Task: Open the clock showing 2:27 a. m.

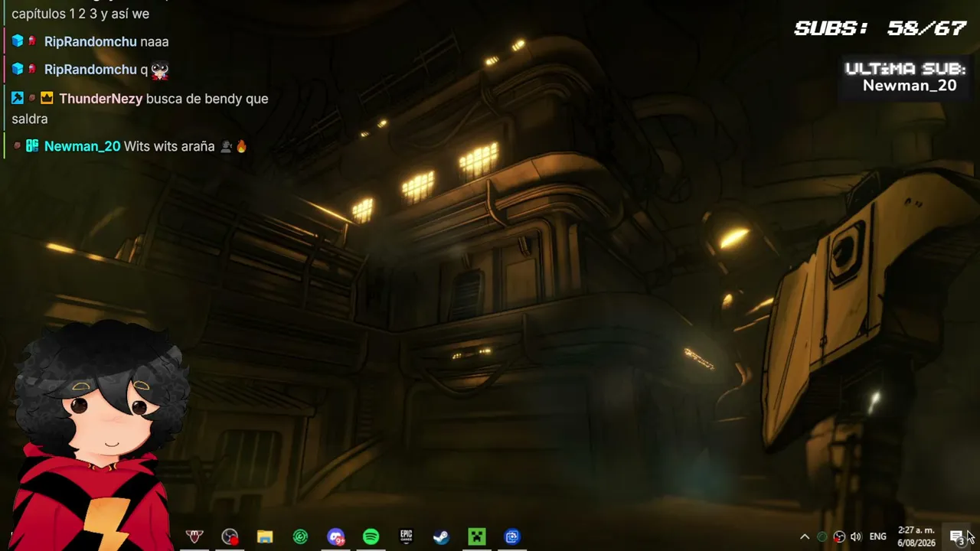Action: [x=916, y=536]
